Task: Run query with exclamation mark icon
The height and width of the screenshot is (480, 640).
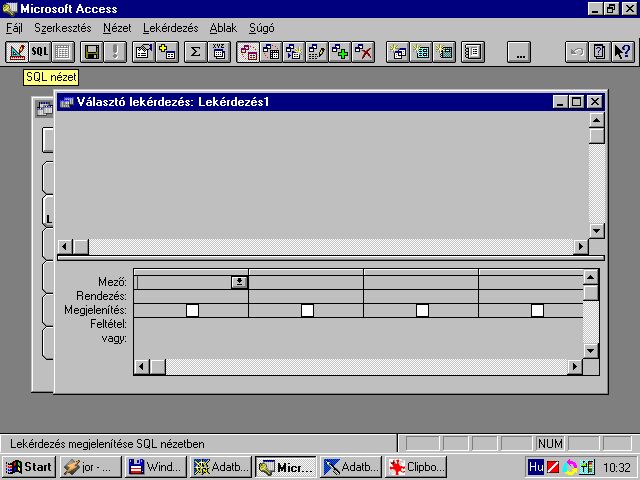Action: (x=115, y=52)
